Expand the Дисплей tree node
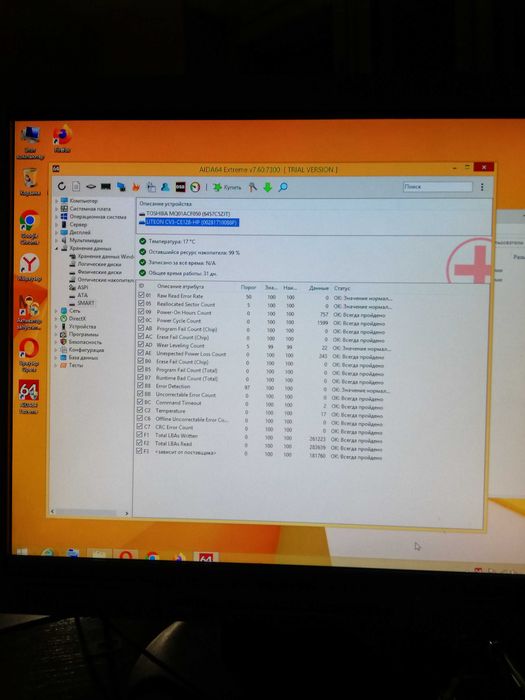Screen dimensions: 525x700 pyautogui.click(x=57, y=232)
